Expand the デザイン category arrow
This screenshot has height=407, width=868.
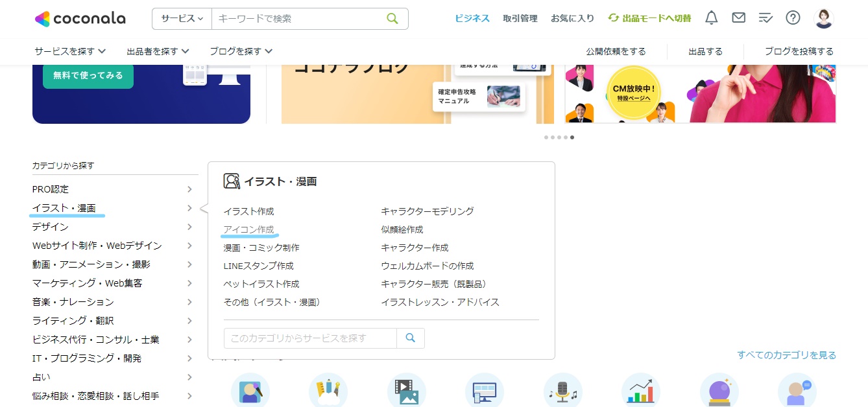click(189, 226)
